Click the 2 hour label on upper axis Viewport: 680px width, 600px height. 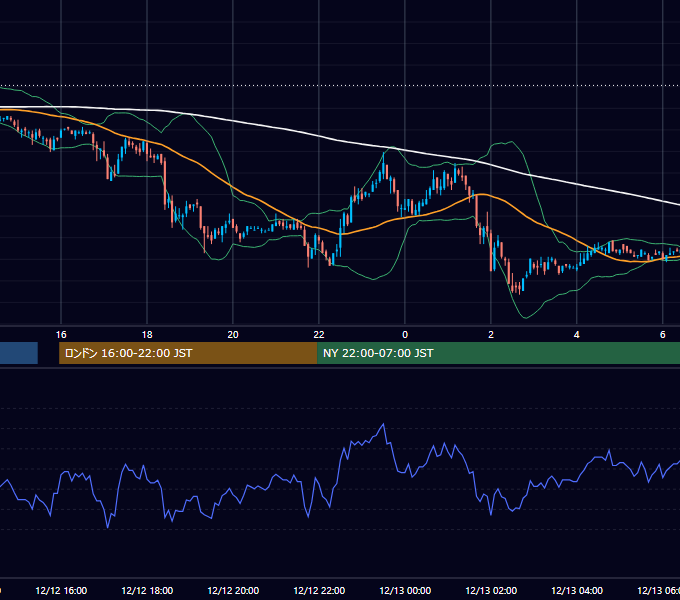[x=490, y=335]
